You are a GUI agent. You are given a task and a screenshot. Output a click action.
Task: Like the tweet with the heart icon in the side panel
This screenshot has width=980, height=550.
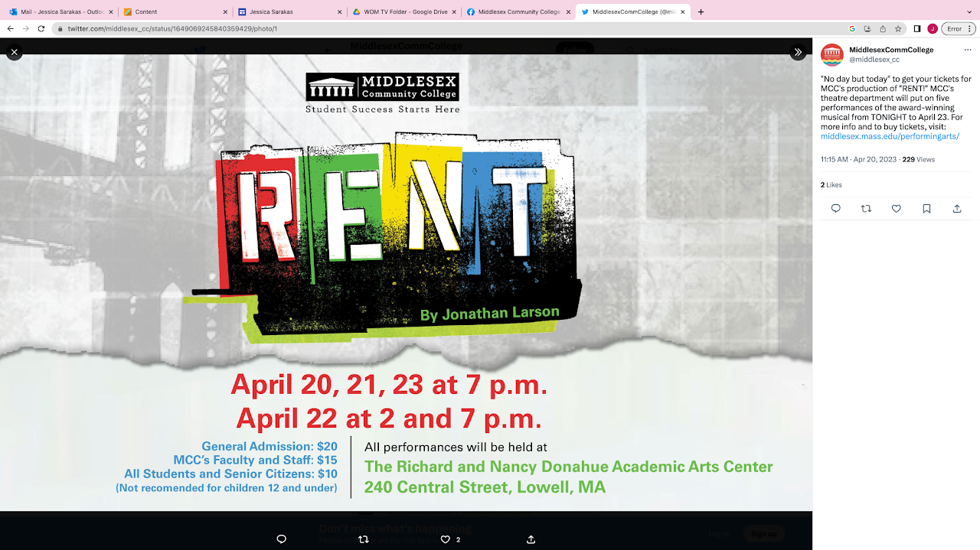[x=896, y=208]
